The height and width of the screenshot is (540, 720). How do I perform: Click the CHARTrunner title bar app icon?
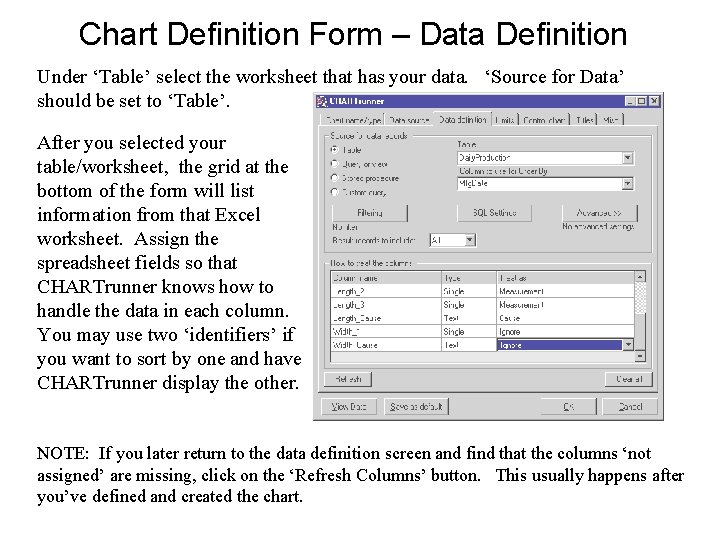[322, 101]
